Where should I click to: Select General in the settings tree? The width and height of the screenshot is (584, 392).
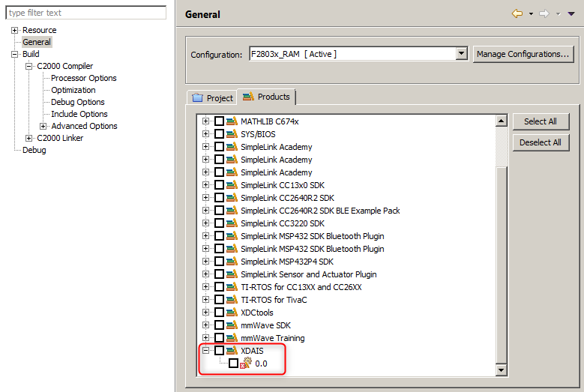pyautogui.click(x=37, y=42)
